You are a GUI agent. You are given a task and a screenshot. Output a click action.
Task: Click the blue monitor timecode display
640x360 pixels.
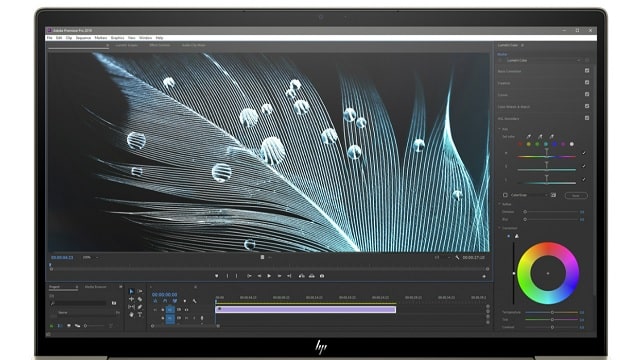point(62,258)
